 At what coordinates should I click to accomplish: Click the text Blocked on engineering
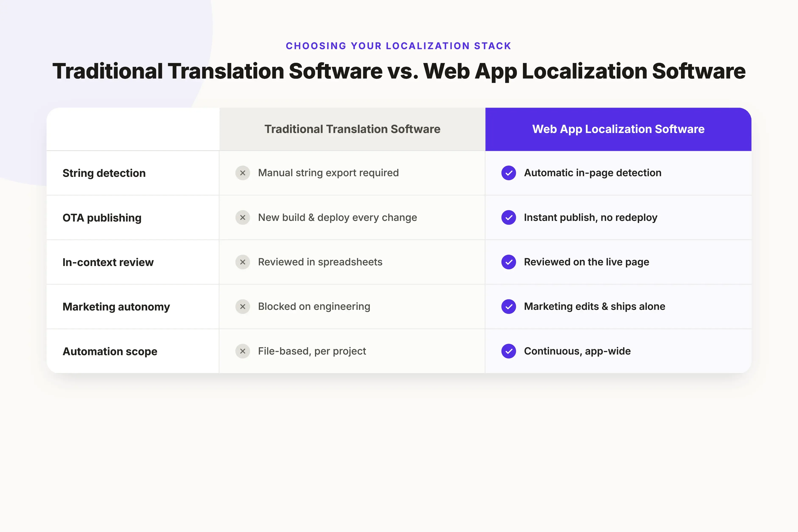click(x=314, y=307)
